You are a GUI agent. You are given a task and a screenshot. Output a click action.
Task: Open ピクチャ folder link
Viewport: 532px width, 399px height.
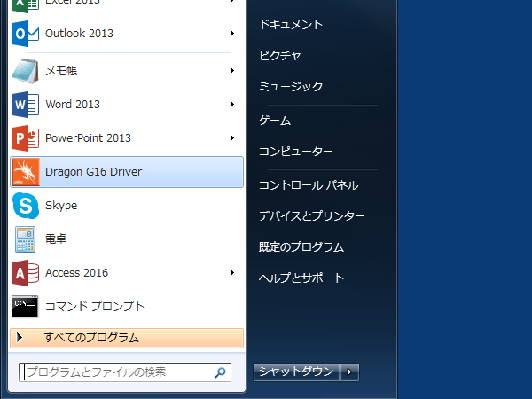click(x=280, y=55)
